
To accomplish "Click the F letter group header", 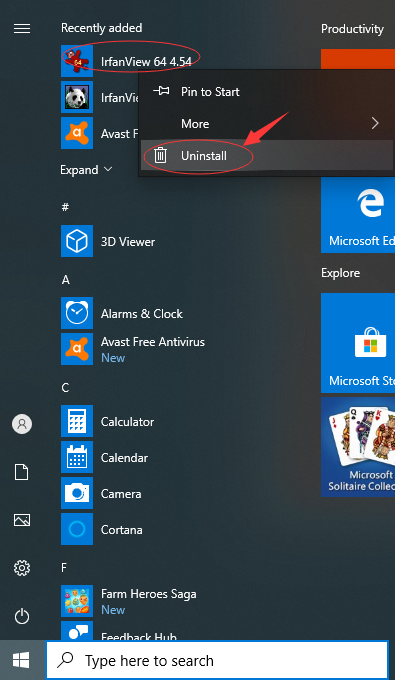I will [64, 568].
